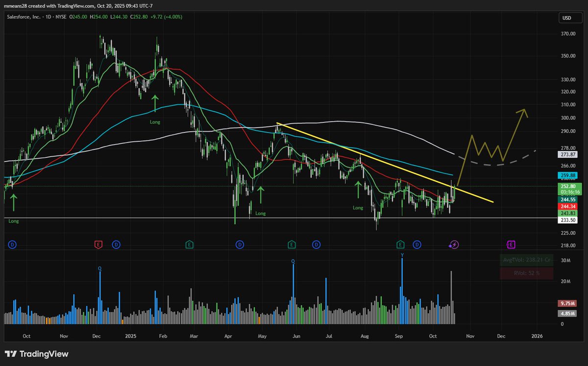Click the Long signal in late April
This screenshot has height=366, width=588.
[x=261, y=213]
